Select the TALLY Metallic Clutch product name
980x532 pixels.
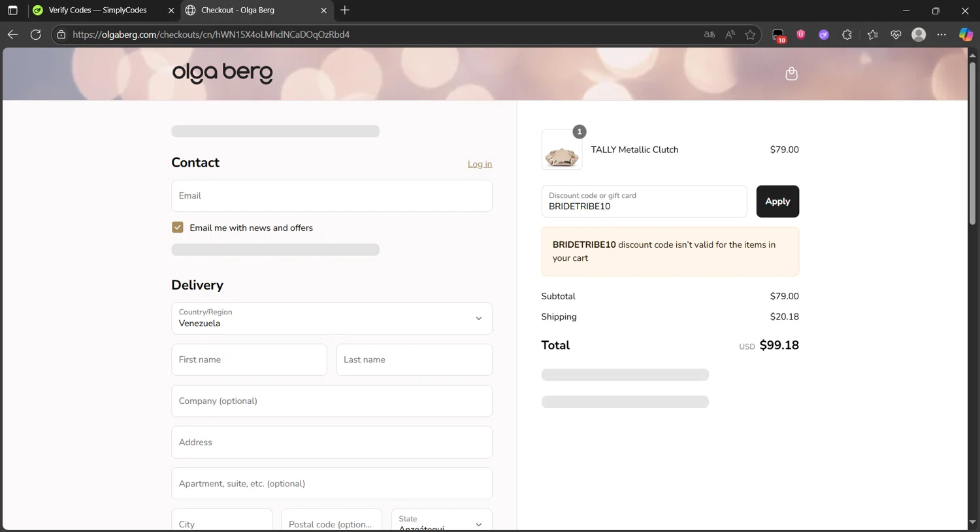point(634,150)
